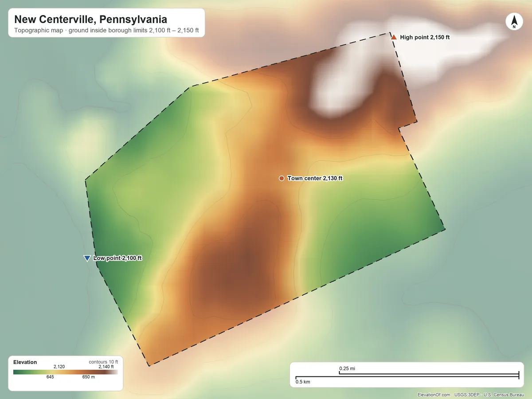Select the Low point blue triangle marker
The image size is (532, 399).
pos(87,258)
